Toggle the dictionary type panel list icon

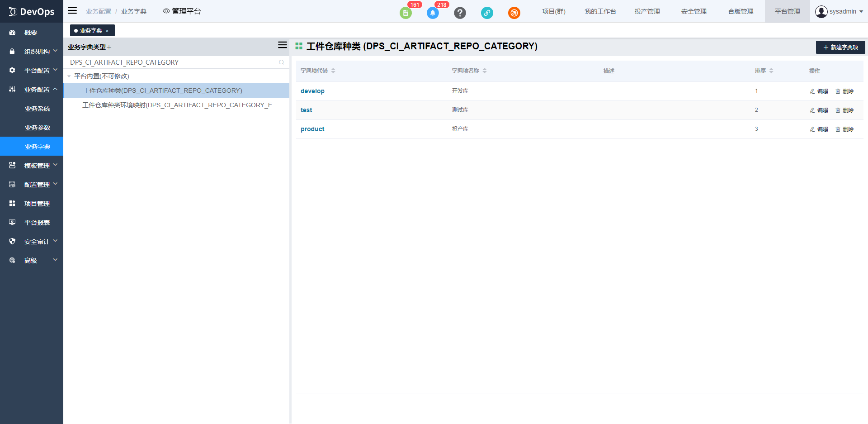pyautogui.click(x=282, y=45)
